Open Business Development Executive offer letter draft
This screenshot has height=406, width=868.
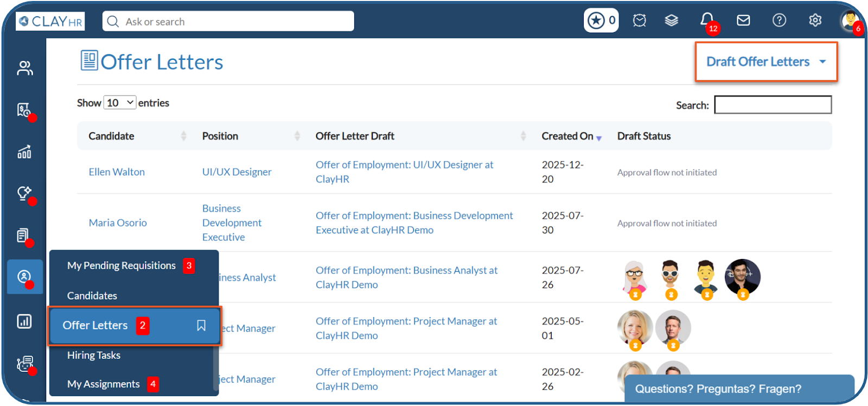tap(414, 223)
